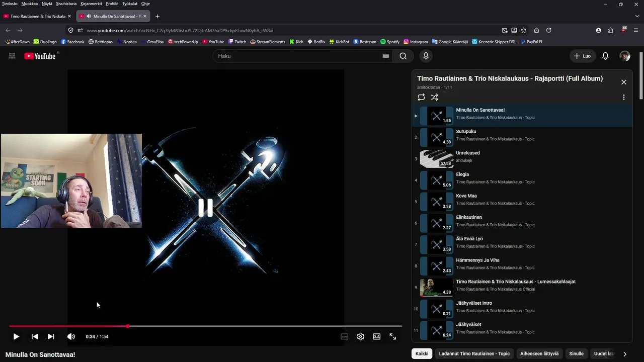Viewport: 644px width, 362px height.
Task: Select Unreleased by ahdukejk in playlist
Action: [x=522, y=158]
